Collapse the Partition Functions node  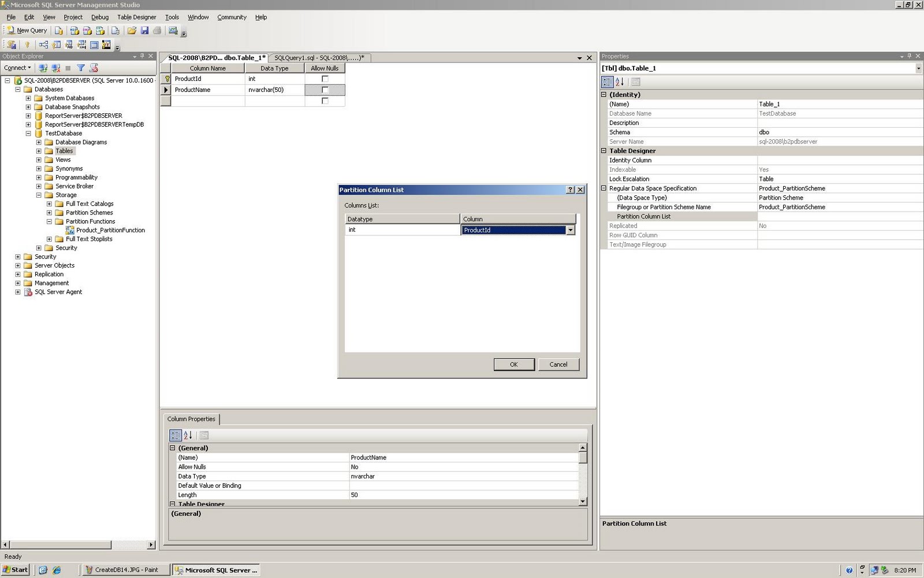49,221
